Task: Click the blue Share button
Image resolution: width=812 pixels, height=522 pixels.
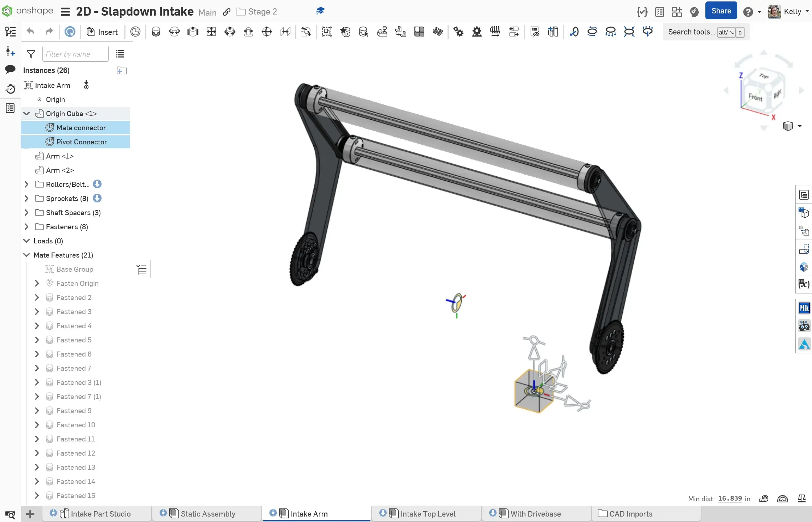Action: coord(721,11)
